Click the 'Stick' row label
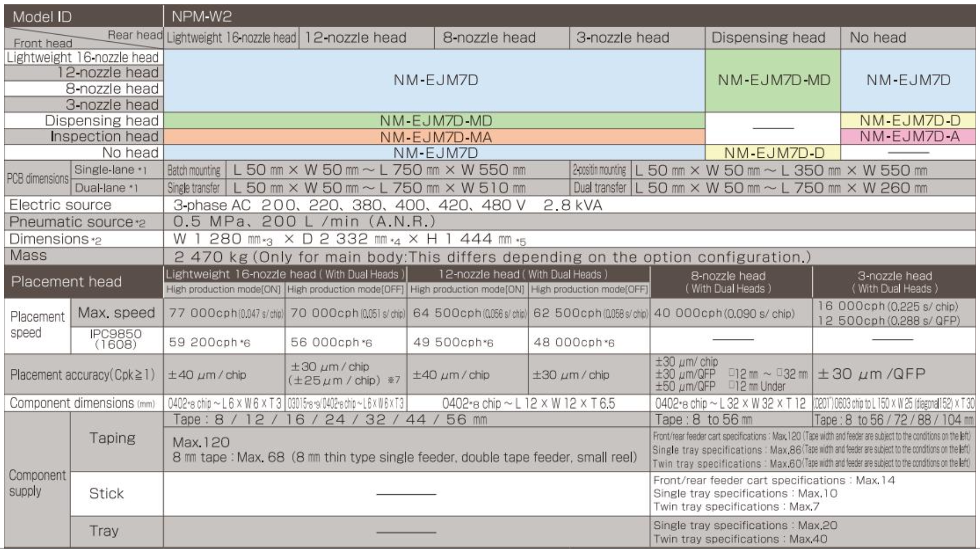This screenshot has height=549, width=980. (x=117, y=493)
